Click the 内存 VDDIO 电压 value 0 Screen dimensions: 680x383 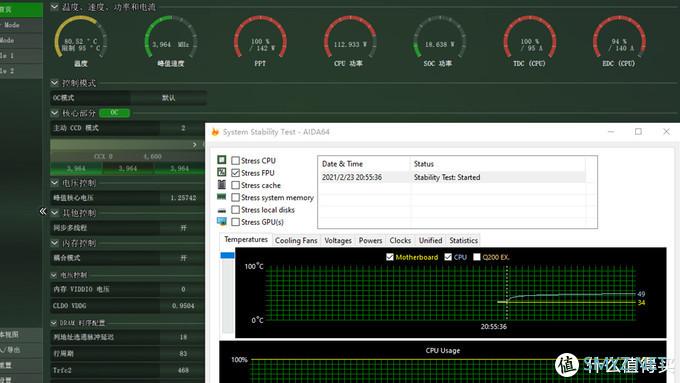point(183,289)
